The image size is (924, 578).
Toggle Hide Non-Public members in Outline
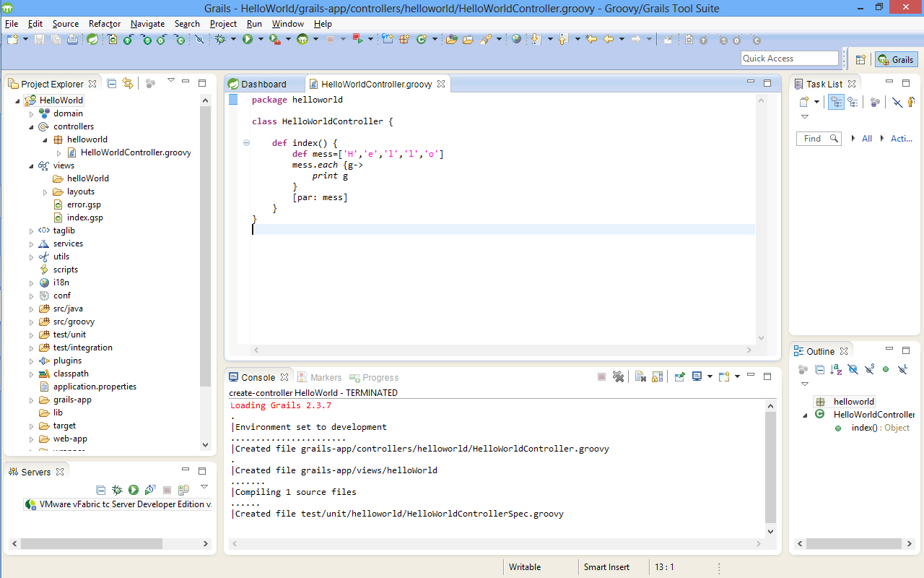coord(886,369)
